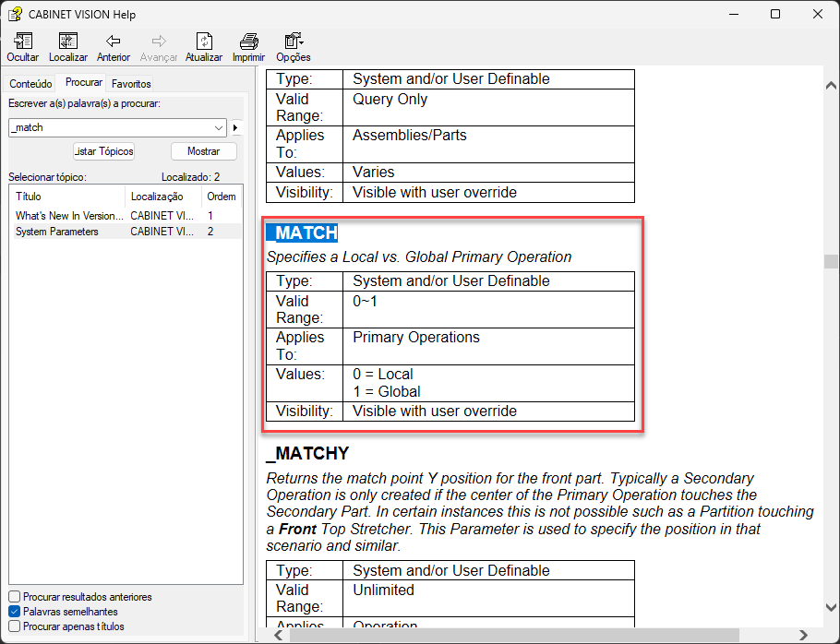Click the '0 = Local' value text

point(382,375)
